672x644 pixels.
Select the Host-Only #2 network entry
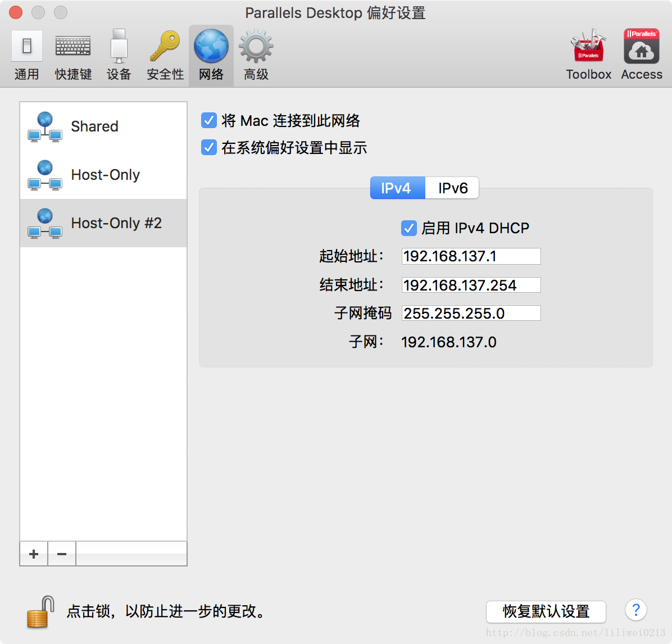(x=103, y=223)
